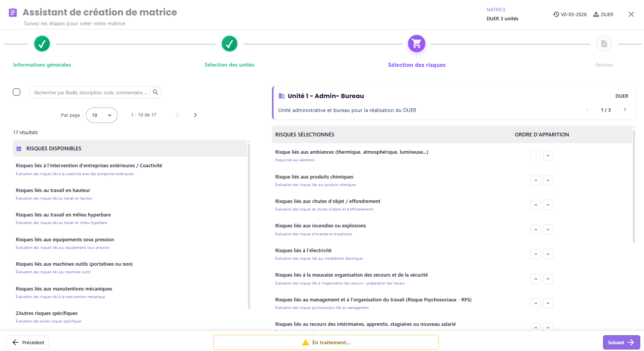The height and width of the screenshot is (351, 644).
Task: Open the Annexe document step icon
Action: click(x=604, y=44)
